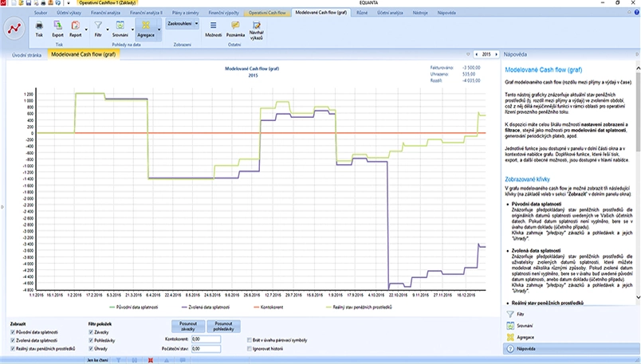Image resolution: width=641 pixels, height=364 pixels.
Task: Uncheck the Pohledávky filter checkbox
Action: (x=91, y=340)
